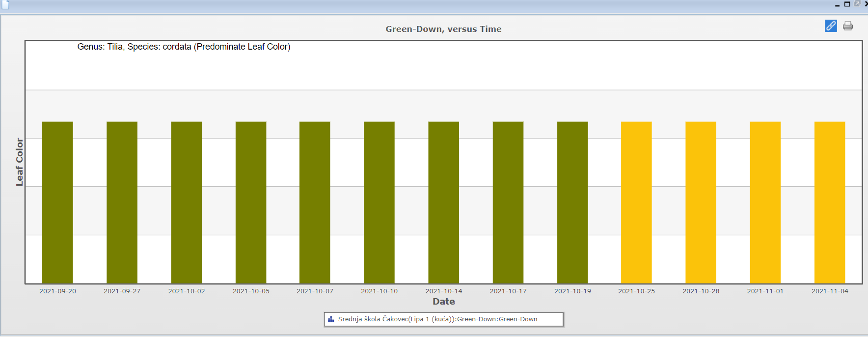
Task: Click the 2021-10-14 date axis label
Action: tap(443, 291)
